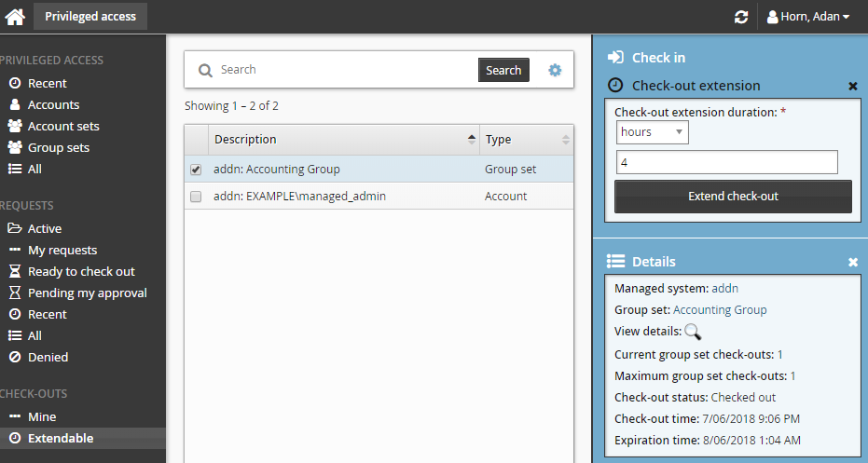Uncheck the Accounting Group row checkbox
Screen dimensions: 868x463
pos(196,170)
